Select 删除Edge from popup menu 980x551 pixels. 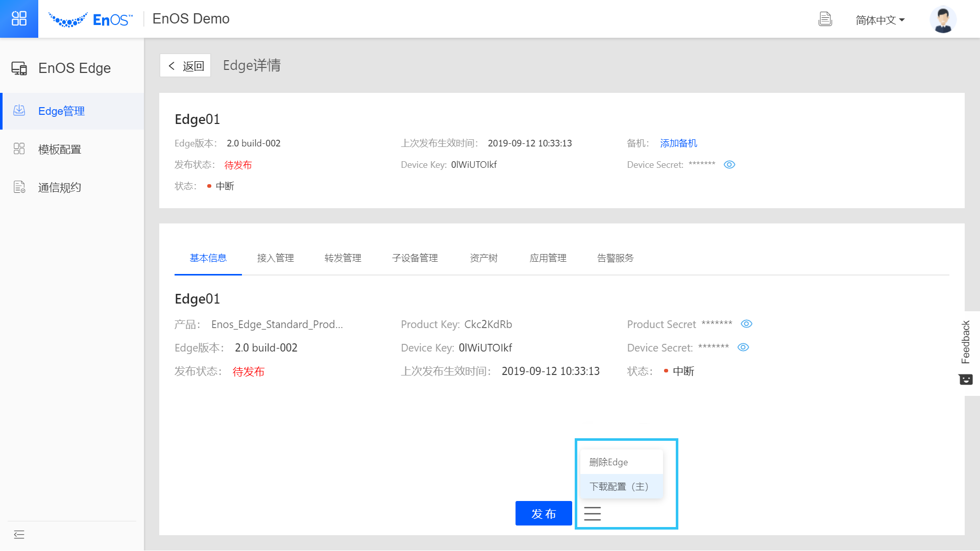tap(622, 462)
